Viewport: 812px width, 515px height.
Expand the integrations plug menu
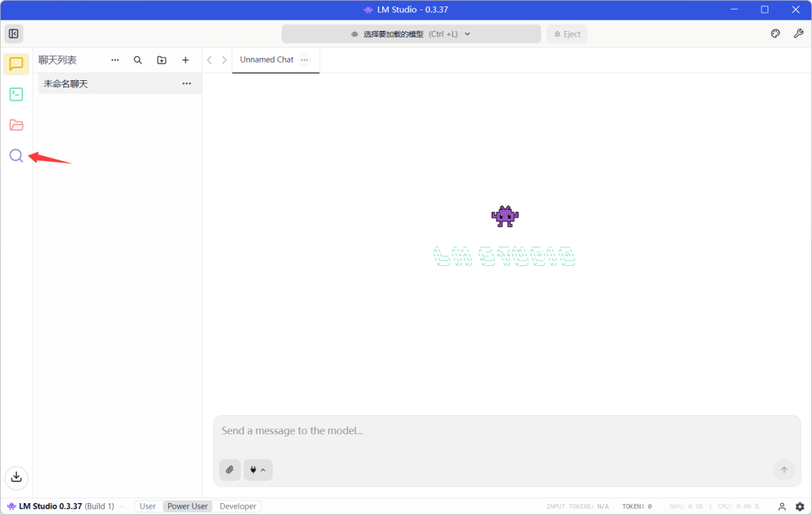point(258,470)
